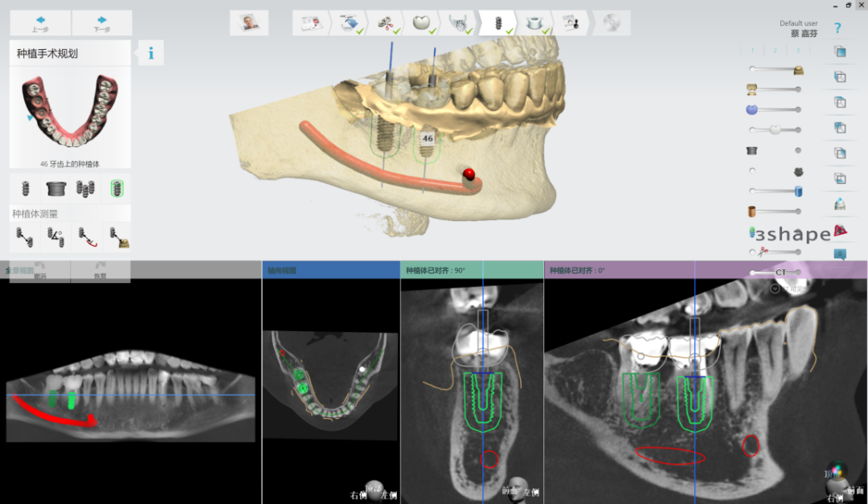Toggle the dark abutment visibility radio dot

(x=798, y=150)
